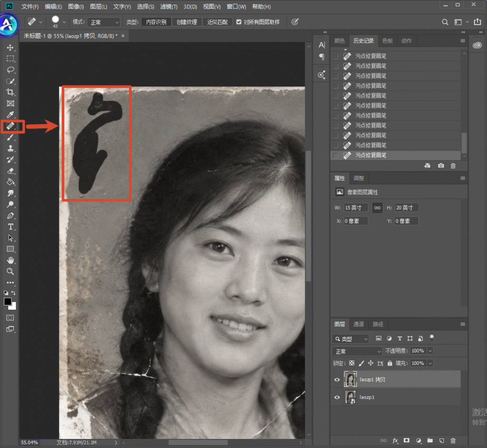Screen dimensions: 487x448
Task: Select the Rectangular Marquee tool
Action: click(10, 58)
